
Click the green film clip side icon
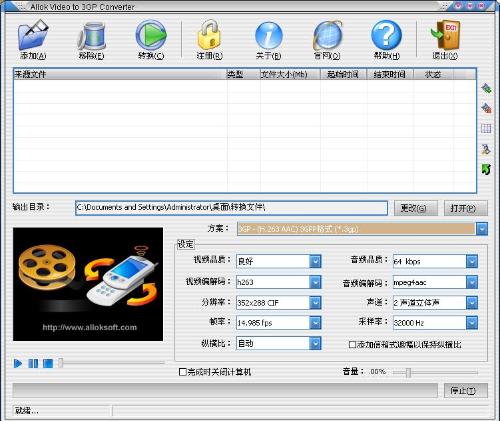[486, 89]
